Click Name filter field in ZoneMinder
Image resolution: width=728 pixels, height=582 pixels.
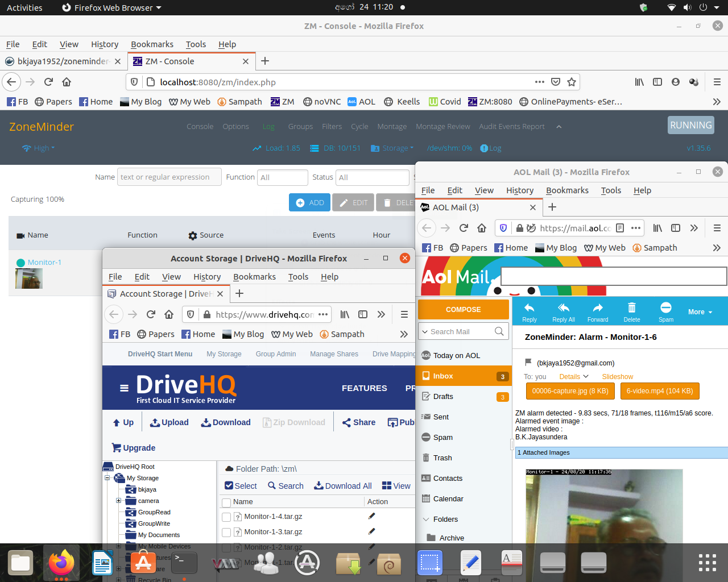(x=169, y=177)
